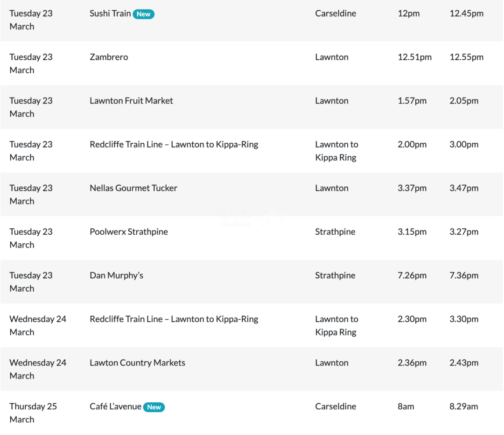
Task: Click Nellas Gourmet Tucker venue name
Action: (133, 188)
